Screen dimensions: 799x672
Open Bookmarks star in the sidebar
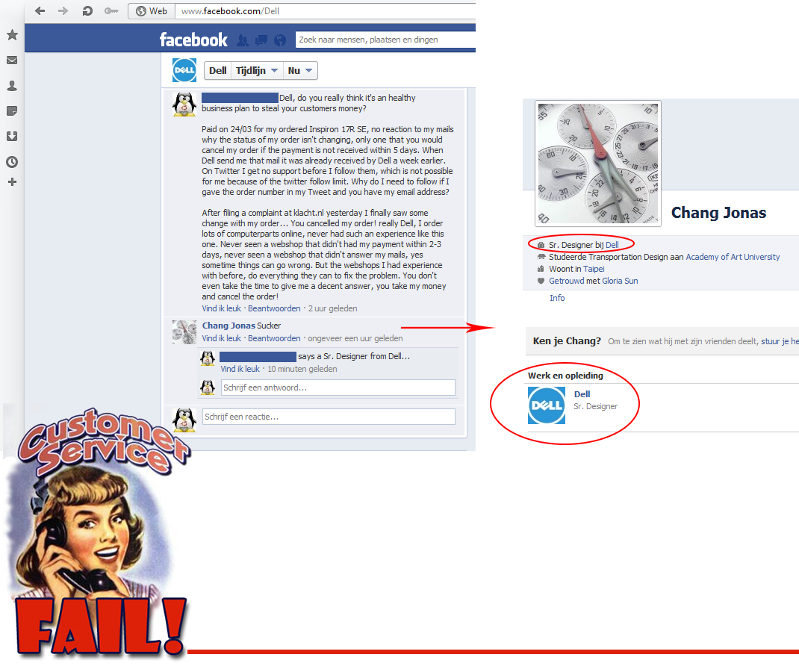tap(12, 35)
